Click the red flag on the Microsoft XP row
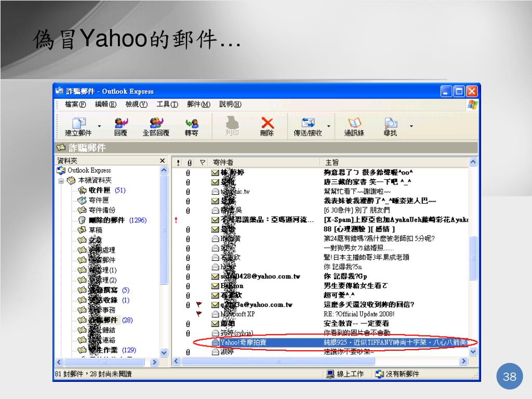Viewport: 532px width, 399px height. pyautogui.click(x=199, y=314)
